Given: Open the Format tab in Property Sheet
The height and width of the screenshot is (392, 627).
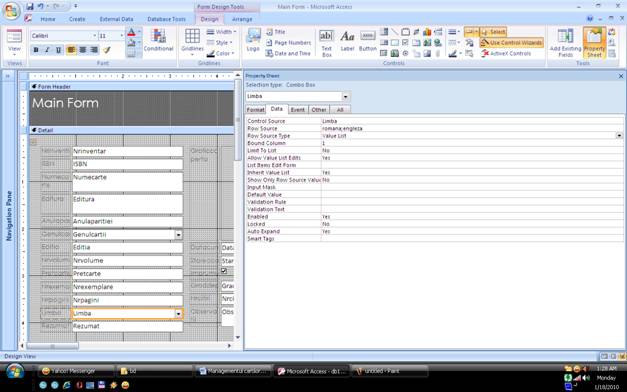Looking at the screenshot, I should tap(256, 110).
